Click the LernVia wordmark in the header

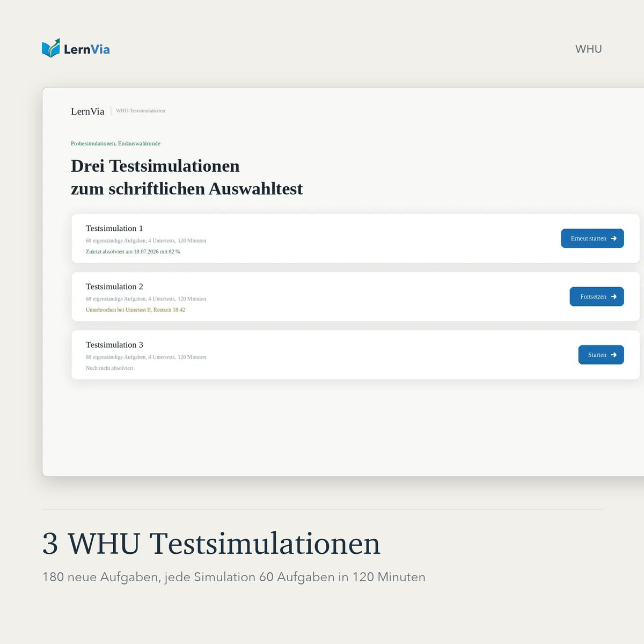86,49
